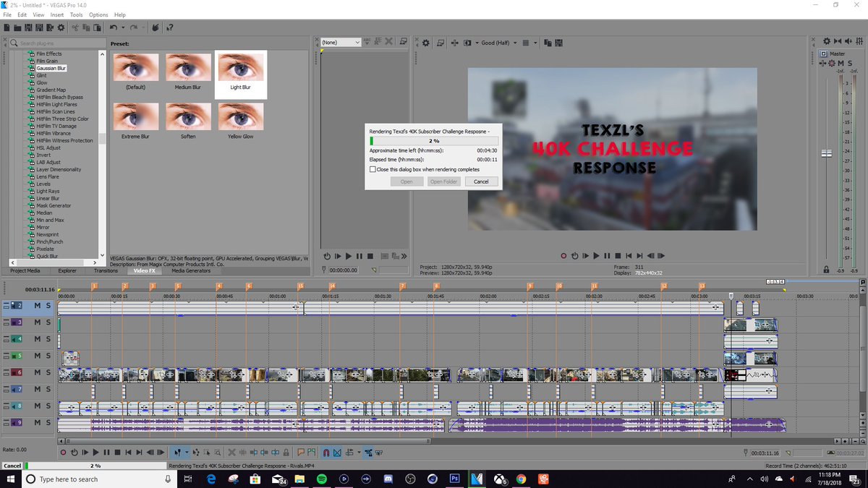Select the Extreme Blur preset thumbnail
The height and width of the screenshot is (488, 868).
pos(135,120)
